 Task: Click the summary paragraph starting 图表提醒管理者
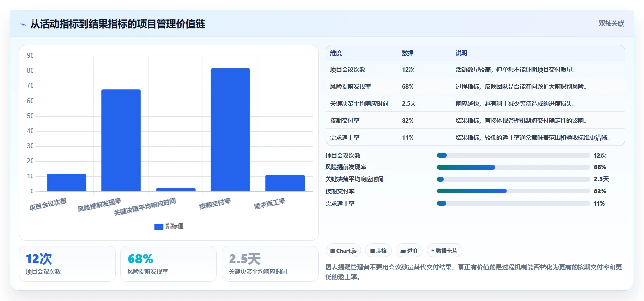(474, 272)
